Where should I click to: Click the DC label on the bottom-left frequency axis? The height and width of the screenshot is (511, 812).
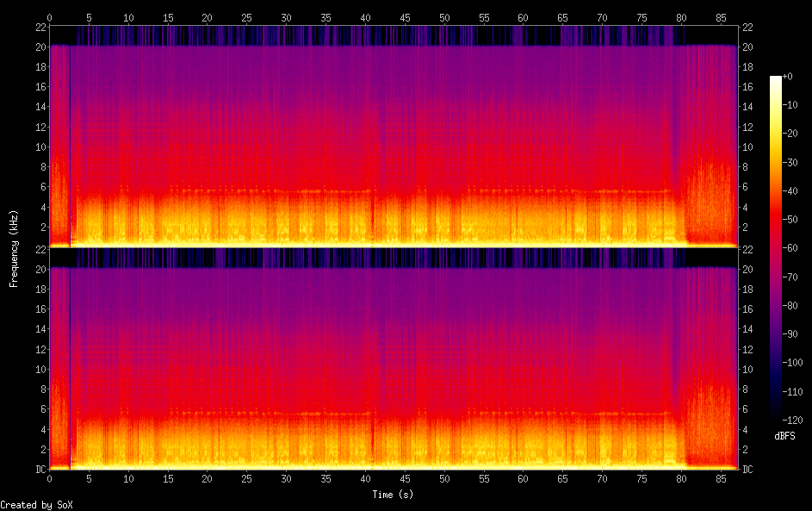pyautogui.click(x=41, y=470)
